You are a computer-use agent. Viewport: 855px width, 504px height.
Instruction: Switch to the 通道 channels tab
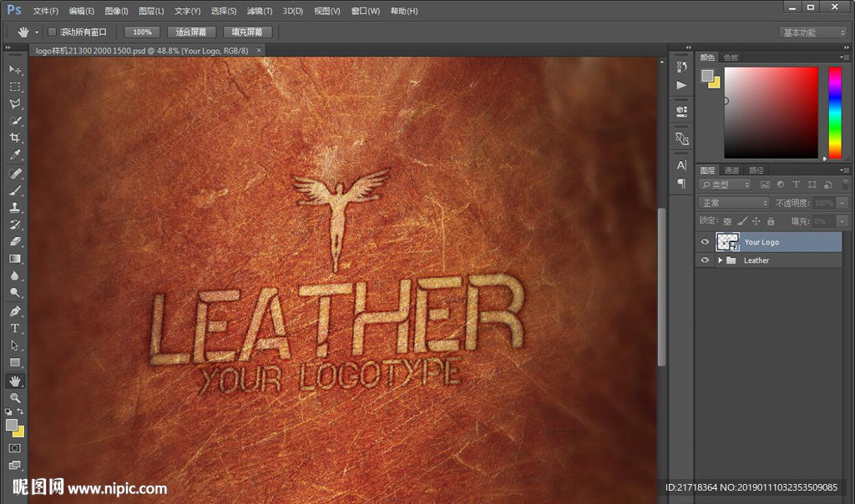[x=731, y=170]
